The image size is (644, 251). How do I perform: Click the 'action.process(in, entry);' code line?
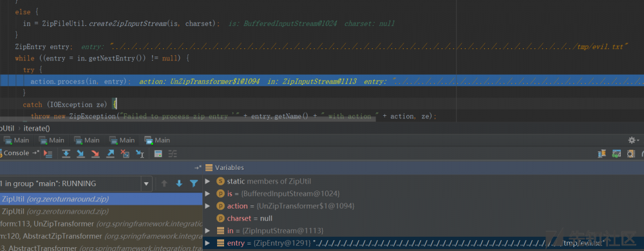[x=80, y=82]
